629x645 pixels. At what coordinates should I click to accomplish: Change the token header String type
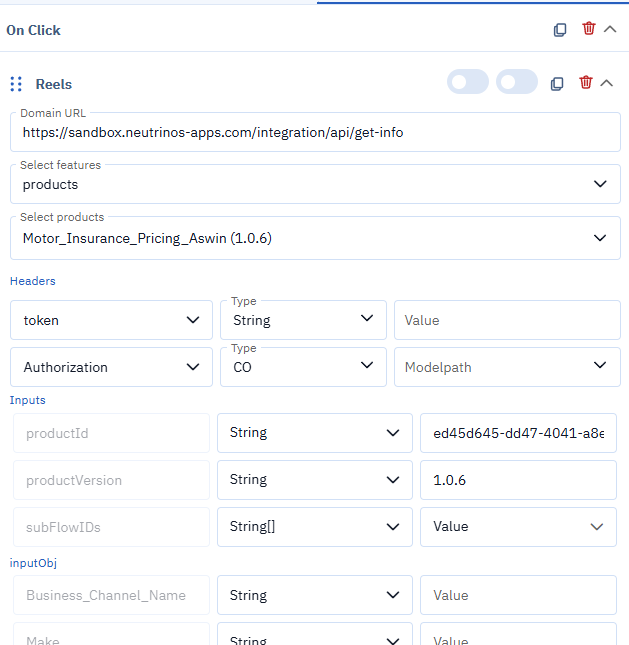(x=303, y=320)
